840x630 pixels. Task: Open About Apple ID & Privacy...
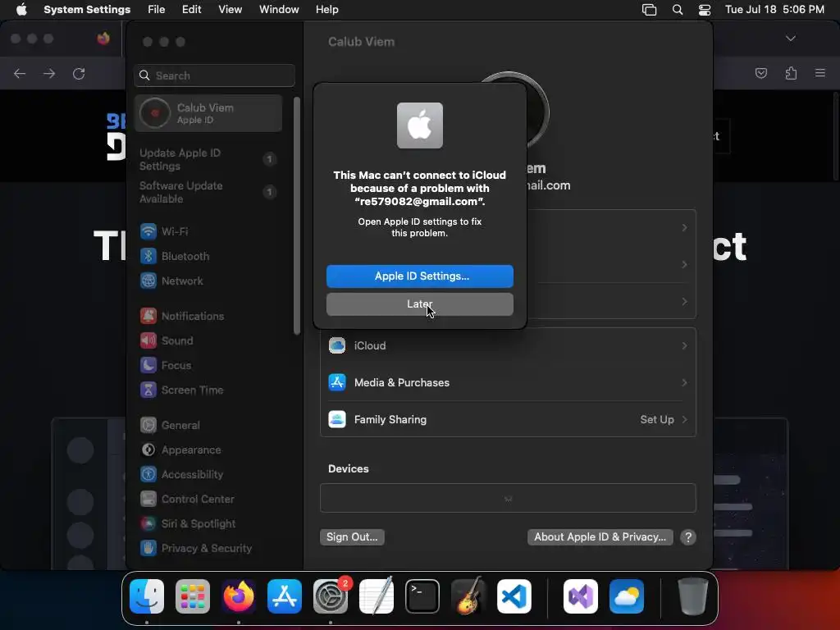600,536
